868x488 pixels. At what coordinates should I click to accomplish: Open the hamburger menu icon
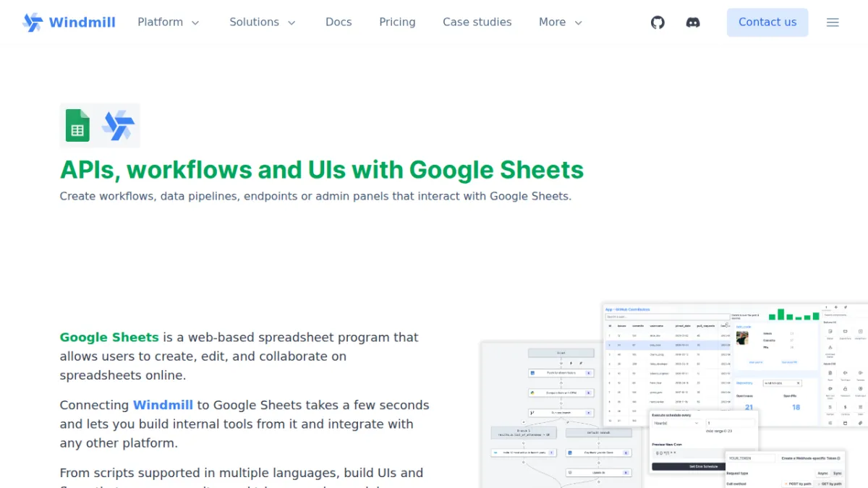[x=833, y=22]
